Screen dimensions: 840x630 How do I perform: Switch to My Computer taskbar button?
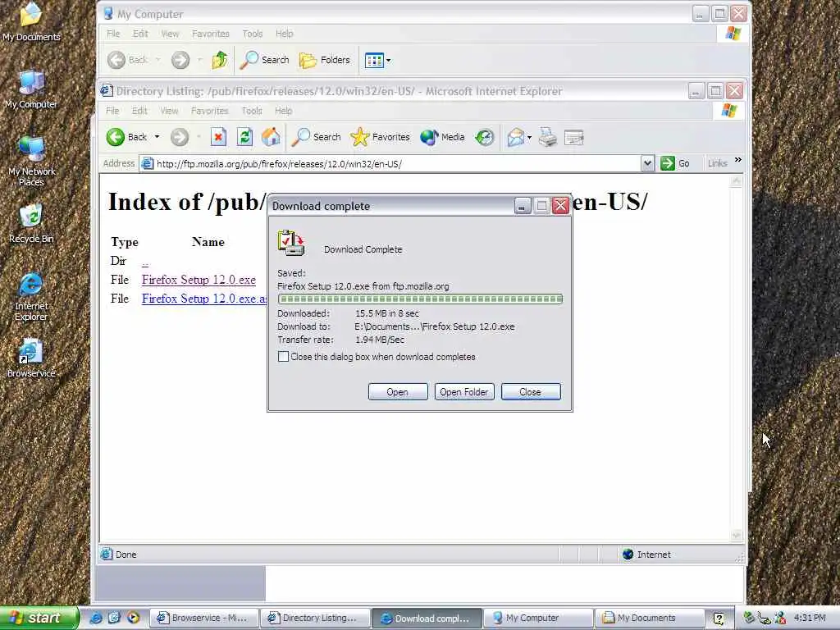pos(538,618)
